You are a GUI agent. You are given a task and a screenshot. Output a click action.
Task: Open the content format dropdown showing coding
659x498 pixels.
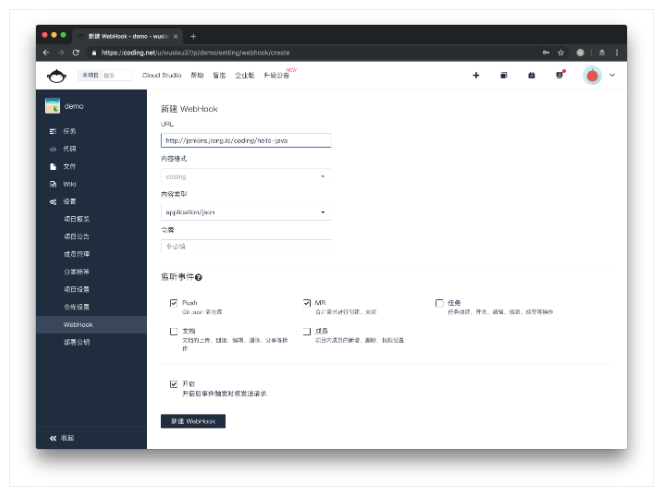tap(246, 177)
